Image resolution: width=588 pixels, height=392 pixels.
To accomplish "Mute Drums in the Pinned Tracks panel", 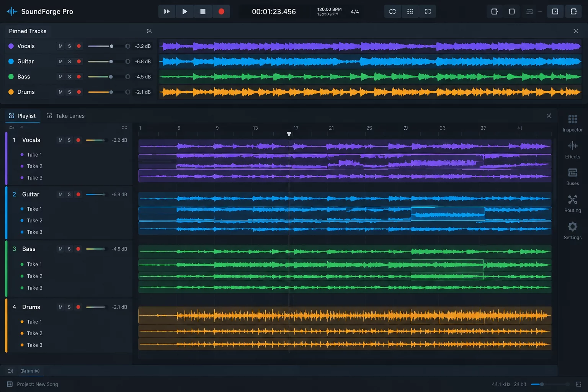I will click(60, 92).
